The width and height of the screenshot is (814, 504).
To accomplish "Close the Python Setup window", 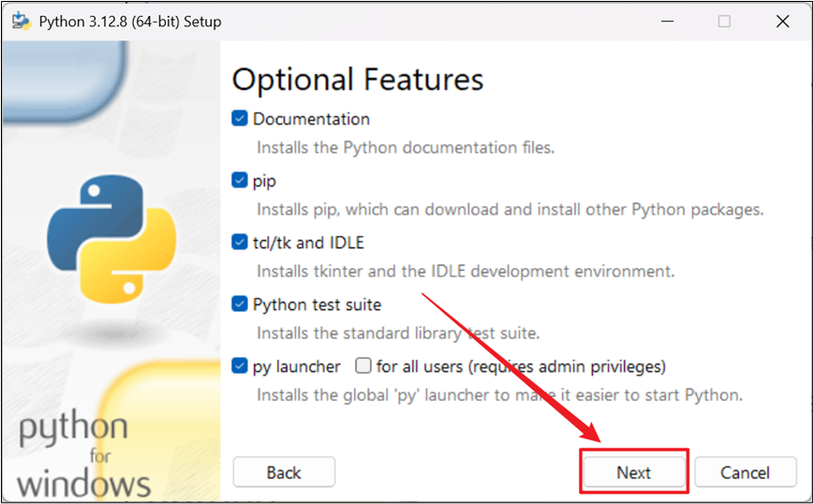I will [x=783, y=22].
